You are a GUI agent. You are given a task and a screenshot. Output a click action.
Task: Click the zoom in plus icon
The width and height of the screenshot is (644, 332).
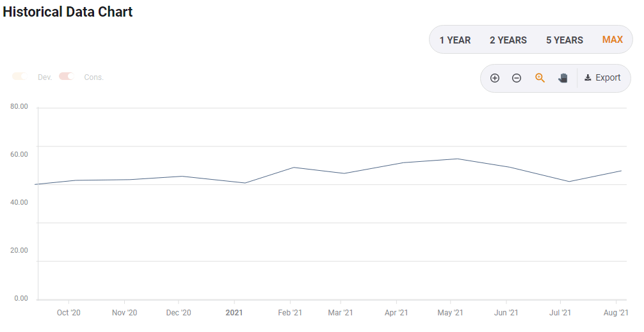click(x=495, y=78)
